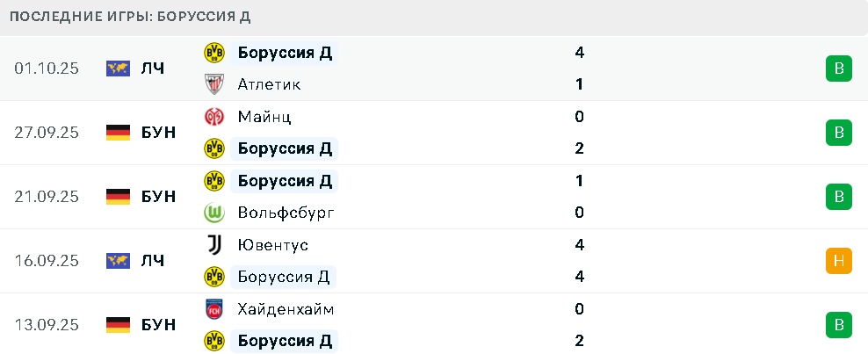Click the БУН league label for 21.09.25
The width and height of the screenshot is (868, 354).
(x=158, y=197)
